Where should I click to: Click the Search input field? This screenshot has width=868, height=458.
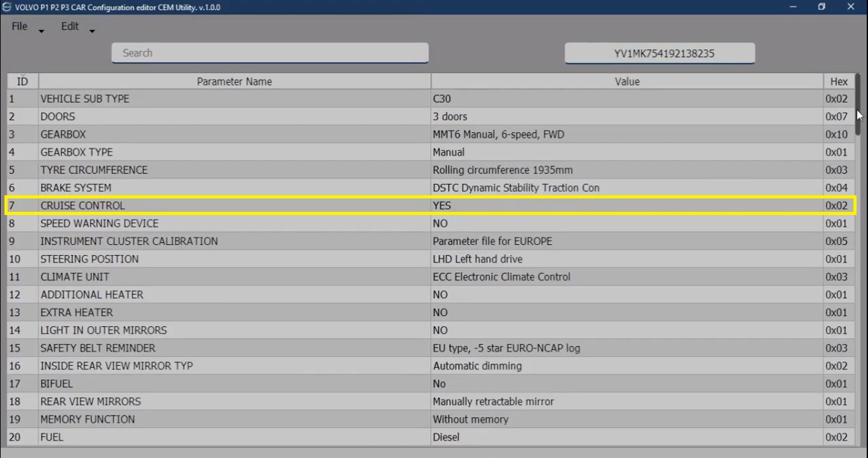[x=270, y=53]
